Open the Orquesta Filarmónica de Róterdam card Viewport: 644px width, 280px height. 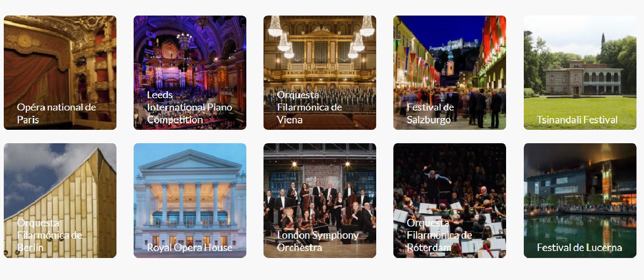pos(450,201)
